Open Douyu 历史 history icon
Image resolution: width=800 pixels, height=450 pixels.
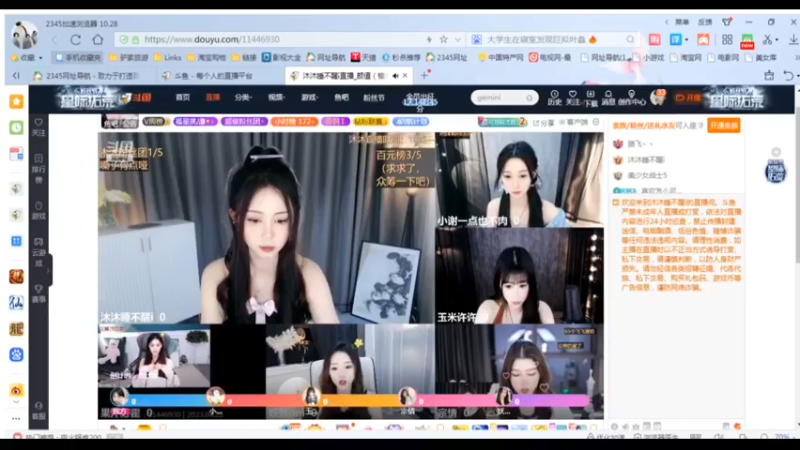(554, 98)
